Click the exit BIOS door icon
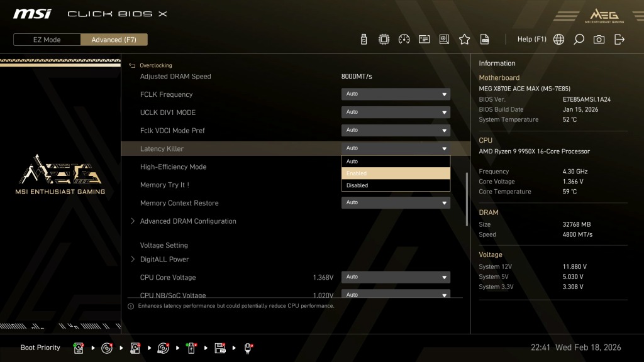The height and width of the screenshot is (362, 644). (x=619, y=40)
